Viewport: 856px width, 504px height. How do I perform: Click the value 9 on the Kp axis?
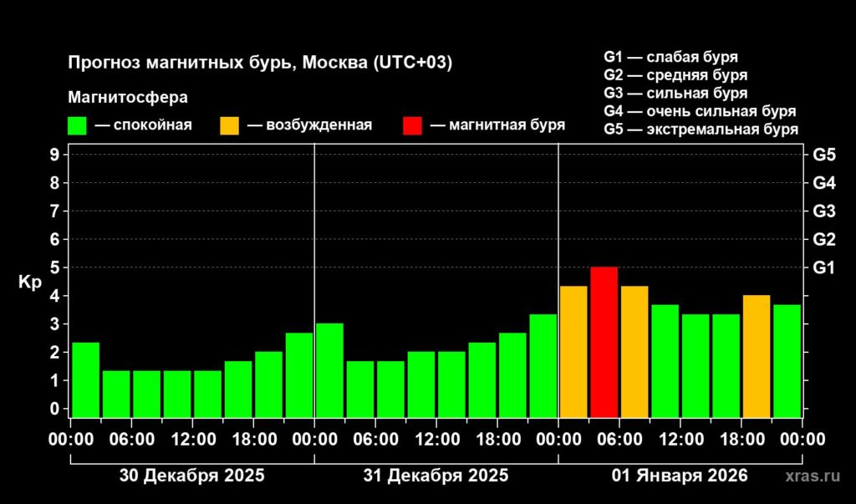pyautogui.click(x=53, y=155)
